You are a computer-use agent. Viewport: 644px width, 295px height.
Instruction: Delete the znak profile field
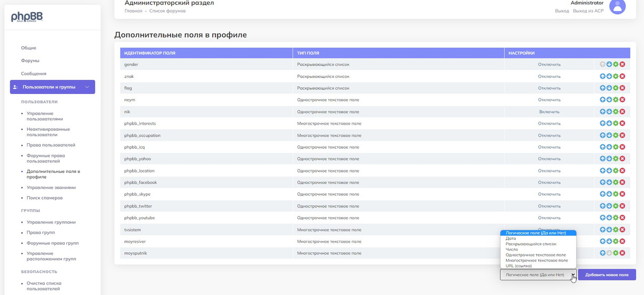click(622, 76)
